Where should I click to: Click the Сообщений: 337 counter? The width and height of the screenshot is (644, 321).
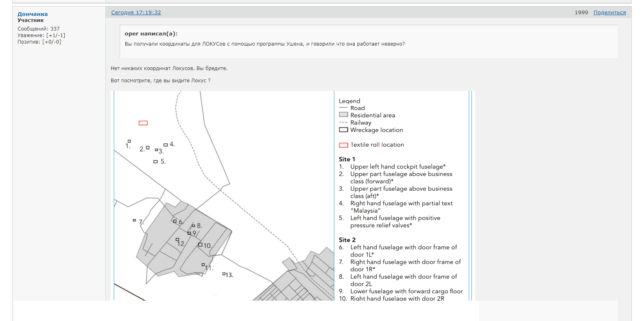(39, 29)
